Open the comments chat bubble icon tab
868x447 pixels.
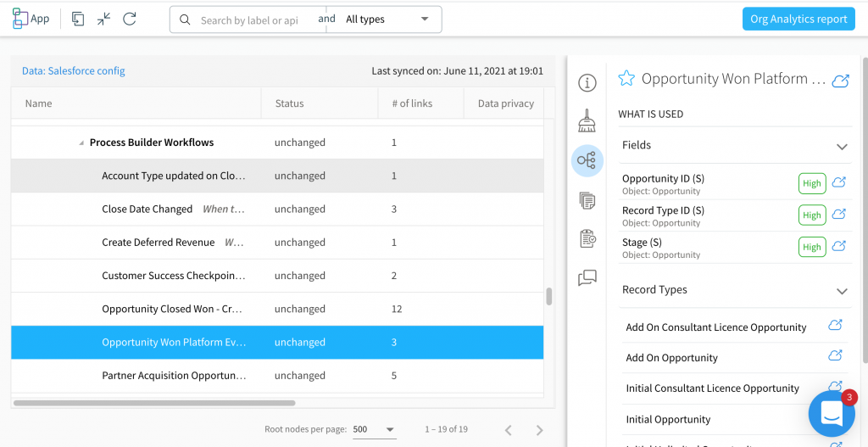(x=587, y=277)
